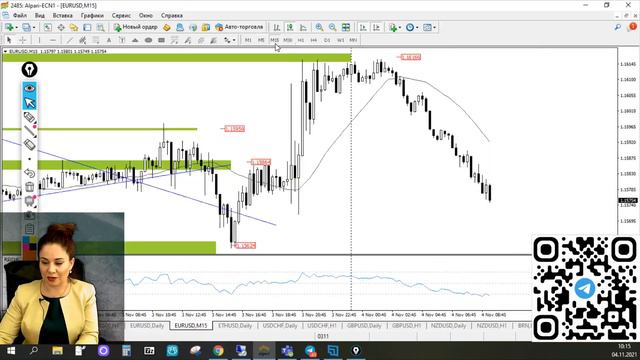Select the Trendline drawing tool
This screenshot has width=640, height=360.
[x=70, y=40]
